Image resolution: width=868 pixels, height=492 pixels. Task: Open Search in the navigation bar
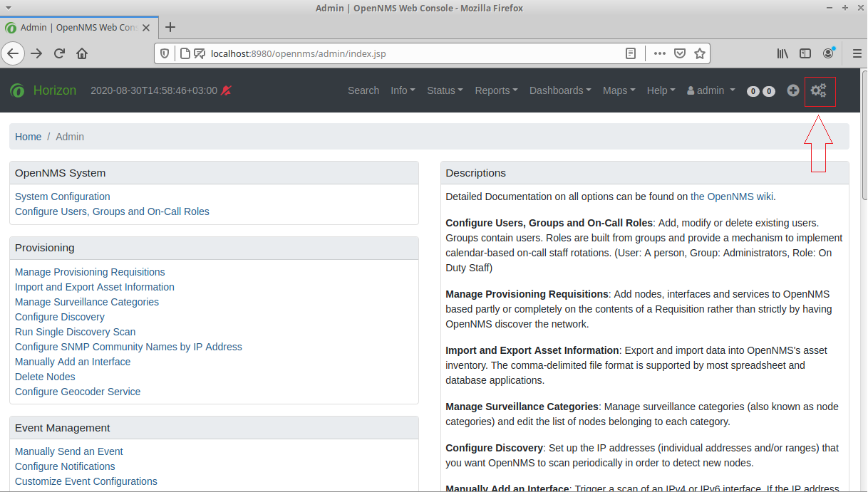coord(363,90)
